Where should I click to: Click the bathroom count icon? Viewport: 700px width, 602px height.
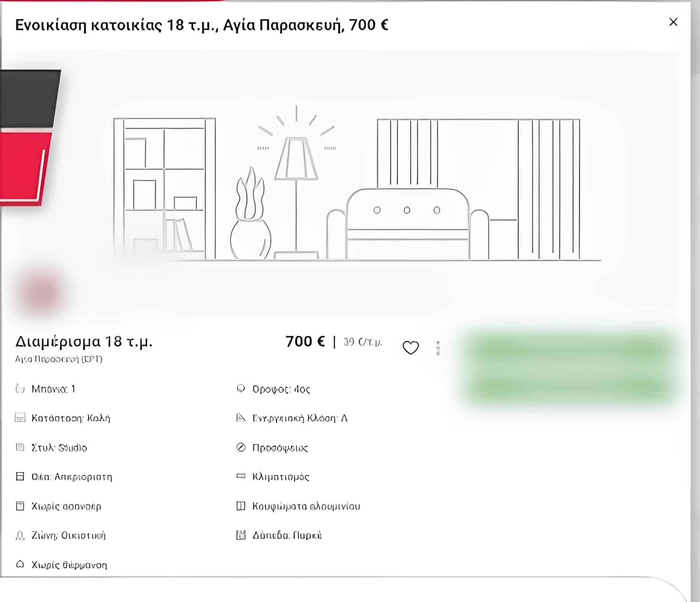[20, 389]
